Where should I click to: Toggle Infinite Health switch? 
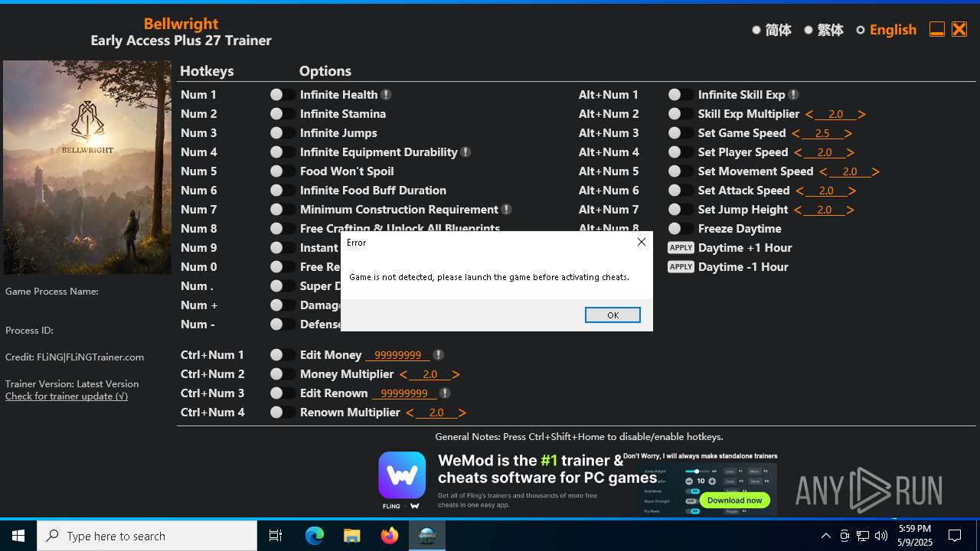tap(283, 95)
